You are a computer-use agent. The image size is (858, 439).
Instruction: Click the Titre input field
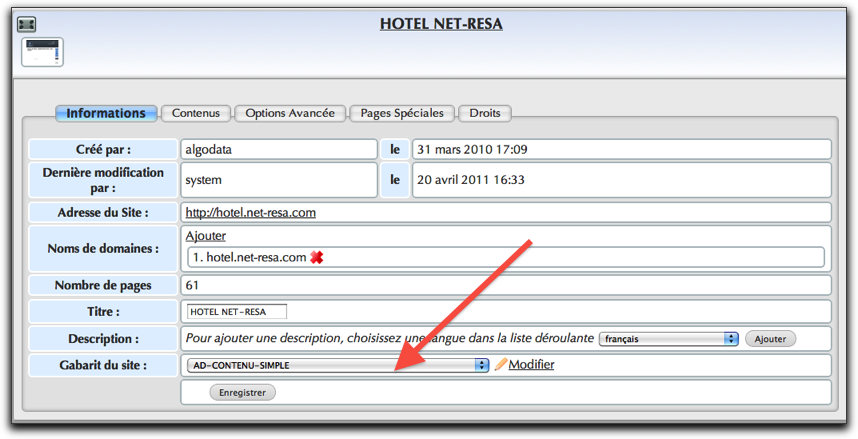pyautogui.click(x=236, y=311)
